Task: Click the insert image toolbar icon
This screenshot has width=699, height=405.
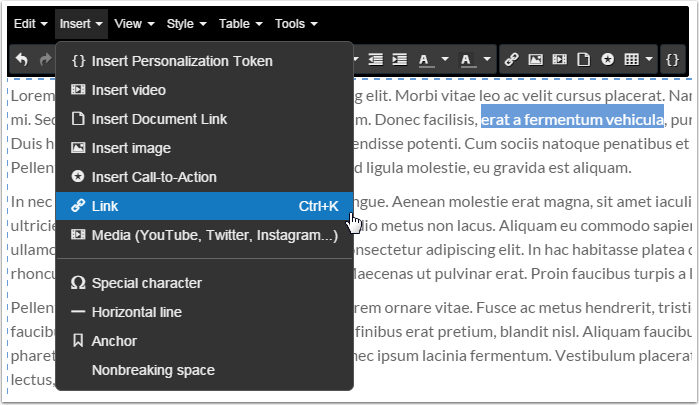Action: point(535,59)
